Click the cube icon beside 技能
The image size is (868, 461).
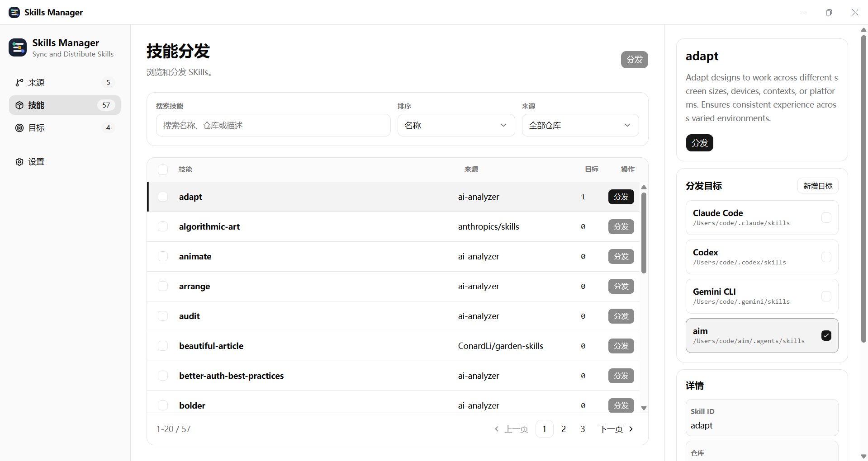(x=19, y=105)
